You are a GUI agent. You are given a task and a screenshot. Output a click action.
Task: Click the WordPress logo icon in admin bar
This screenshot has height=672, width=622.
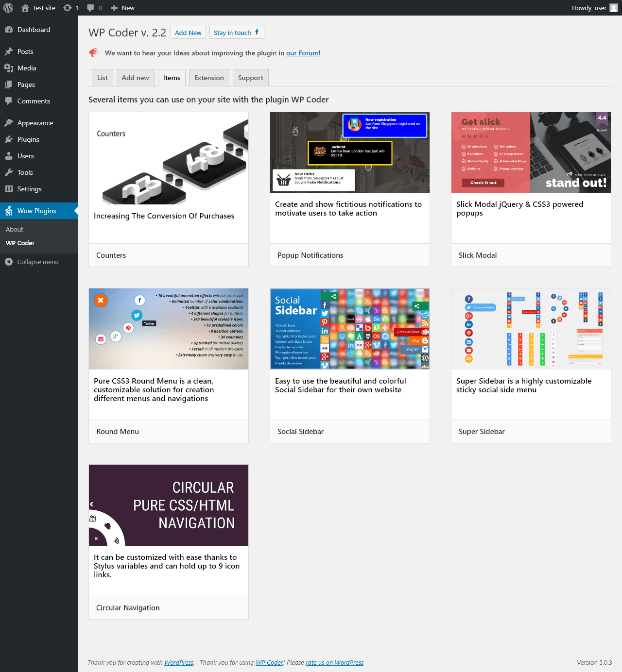[x=8, y=8]
